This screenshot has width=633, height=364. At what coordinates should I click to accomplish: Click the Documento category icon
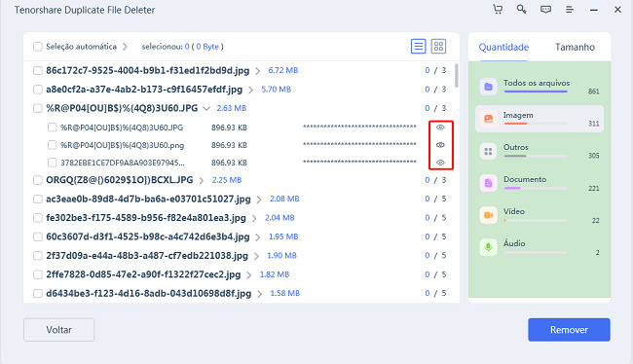488,183
